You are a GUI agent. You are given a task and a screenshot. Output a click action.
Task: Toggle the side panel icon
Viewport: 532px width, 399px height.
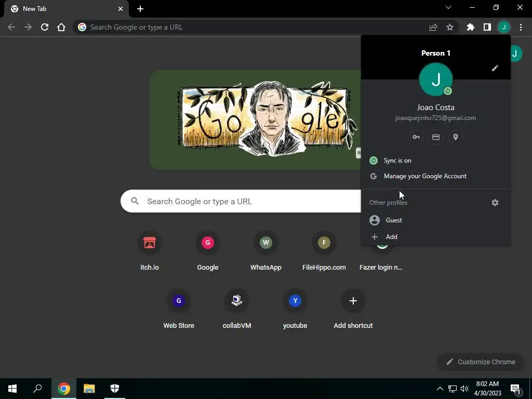click(487, 27)
